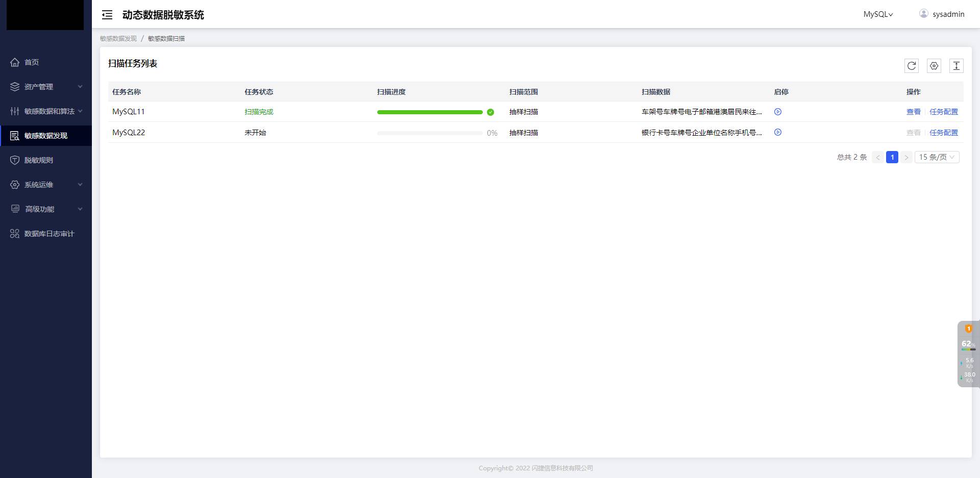Open column settings gear icon

tap(934, 66)
